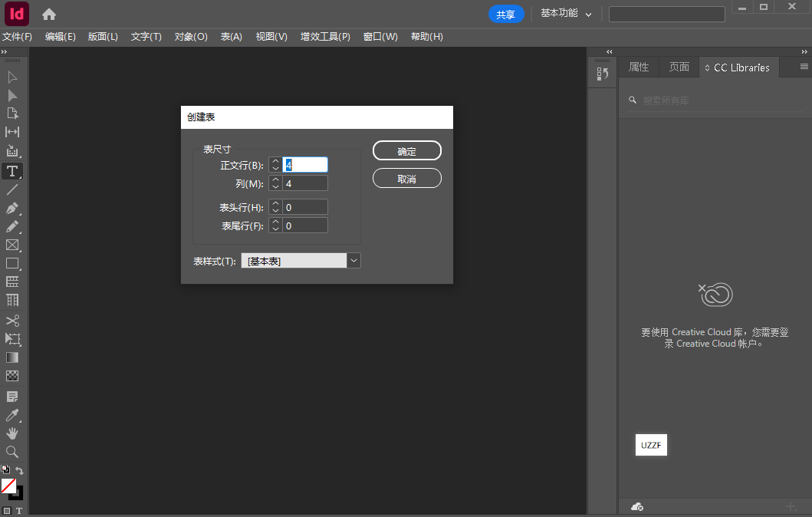Apply formatting to text toggle
The height and width of the screenshot is (517, 812).
19,511
